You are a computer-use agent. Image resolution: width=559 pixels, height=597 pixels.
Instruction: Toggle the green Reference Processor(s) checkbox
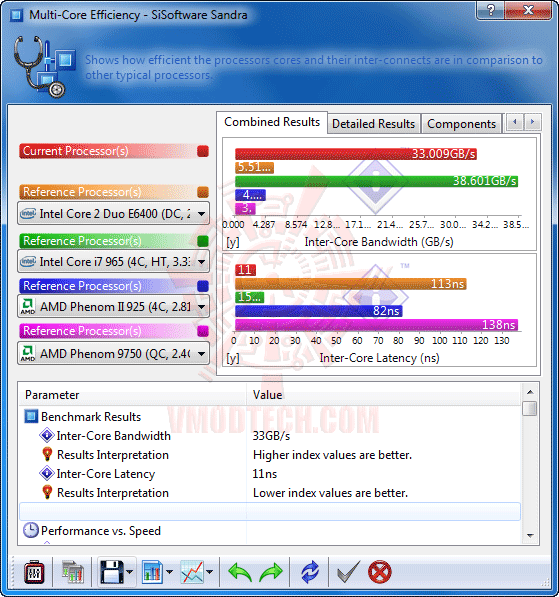point(203,241)
